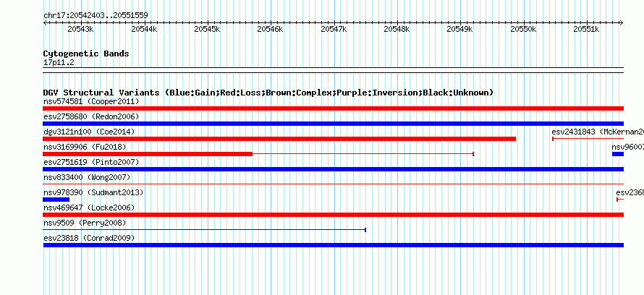This screenshot has height=295, width=644.
Task: Click the thin red esv2431843 feature line
Action: (588, 139)
